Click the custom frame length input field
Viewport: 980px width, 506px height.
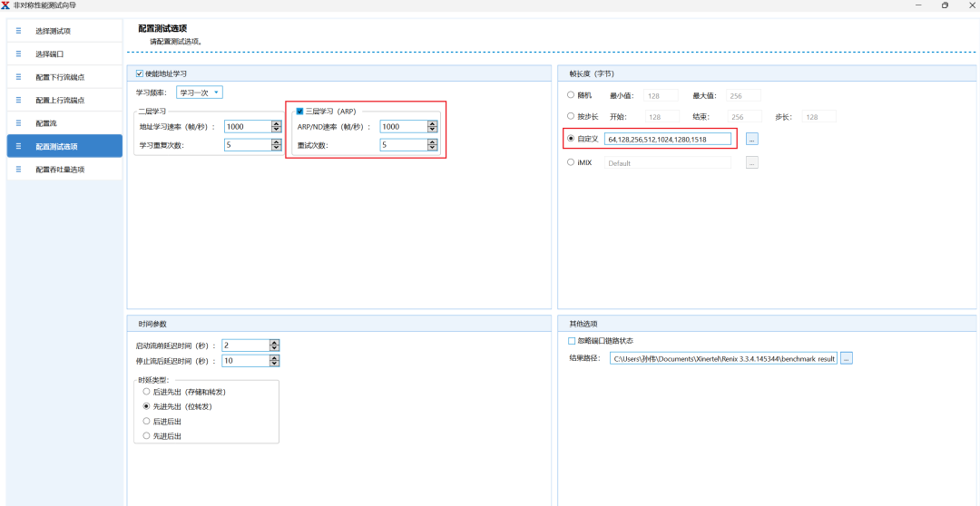tap(668, 139)
